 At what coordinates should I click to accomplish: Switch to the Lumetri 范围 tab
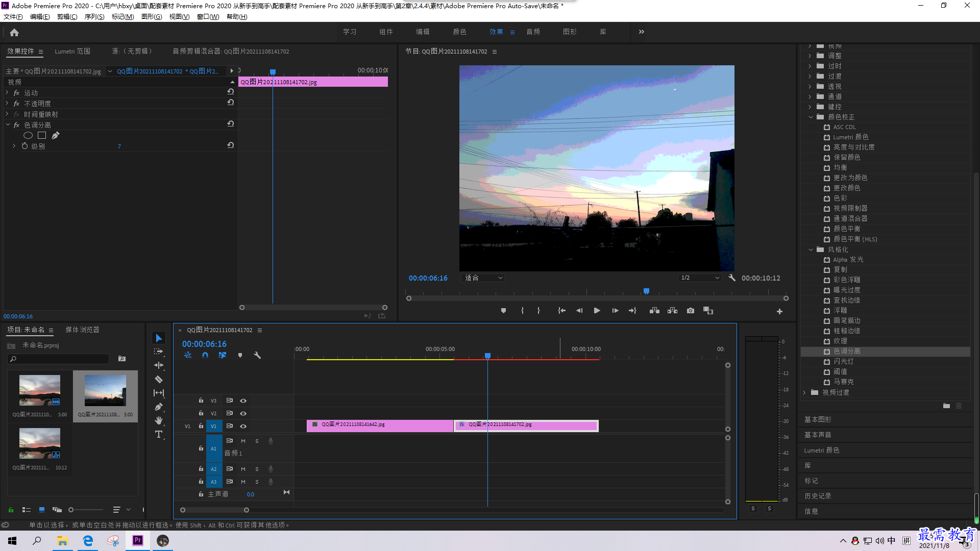(72, 52)
